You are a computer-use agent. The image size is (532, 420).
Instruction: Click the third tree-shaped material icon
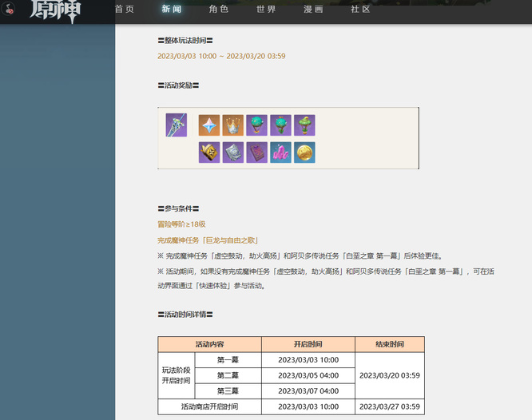pyautogui.click(x=304, y=125)
